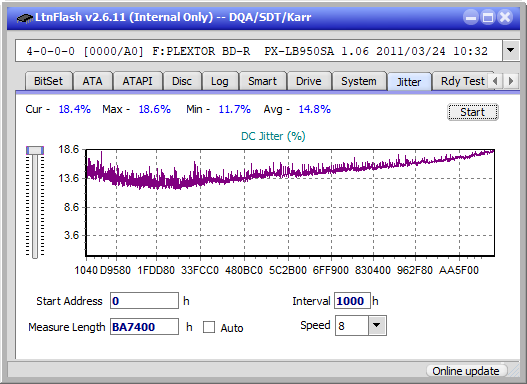
Task: Open the Rdy Test tab
Action: (x=462, y=81)
